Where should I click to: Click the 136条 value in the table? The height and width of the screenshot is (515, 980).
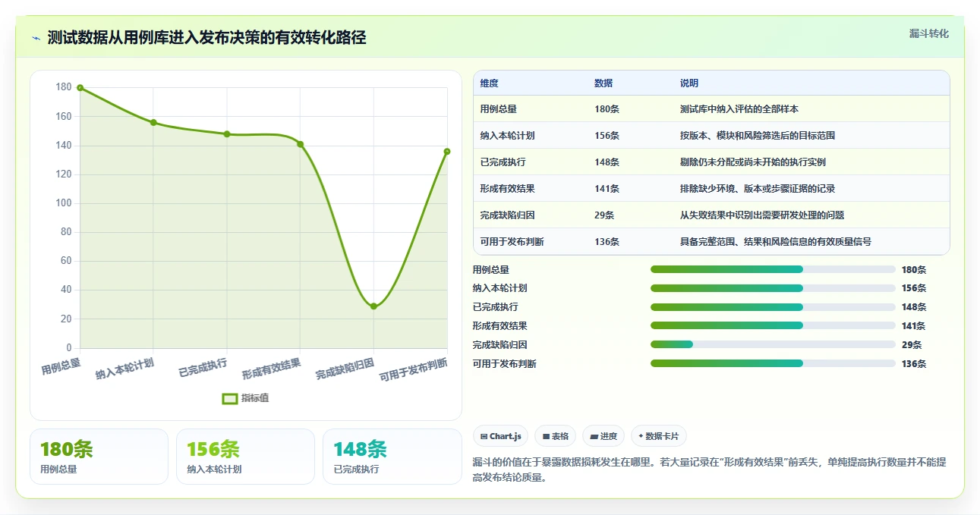click(x=607, y=242)
